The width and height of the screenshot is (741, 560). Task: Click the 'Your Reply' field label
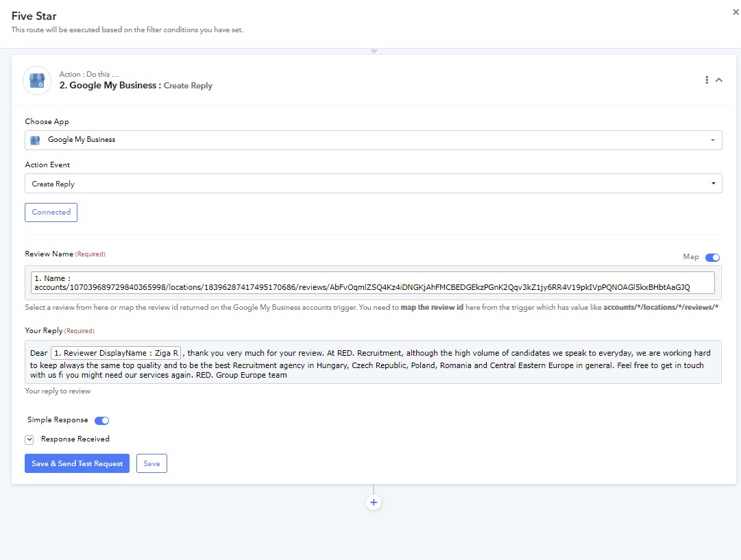(x=44, y=330)
